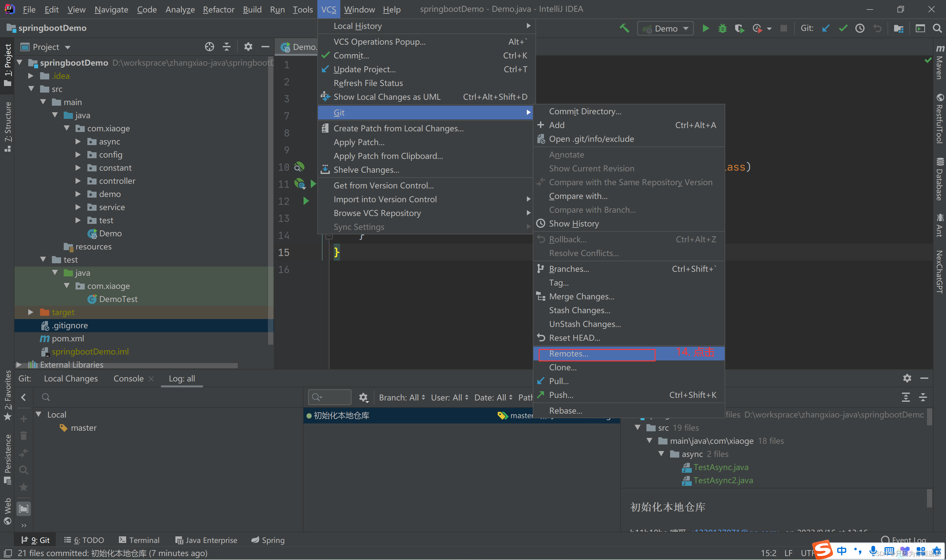Toggle the 6: TODO tool window button

coord(84,540)
